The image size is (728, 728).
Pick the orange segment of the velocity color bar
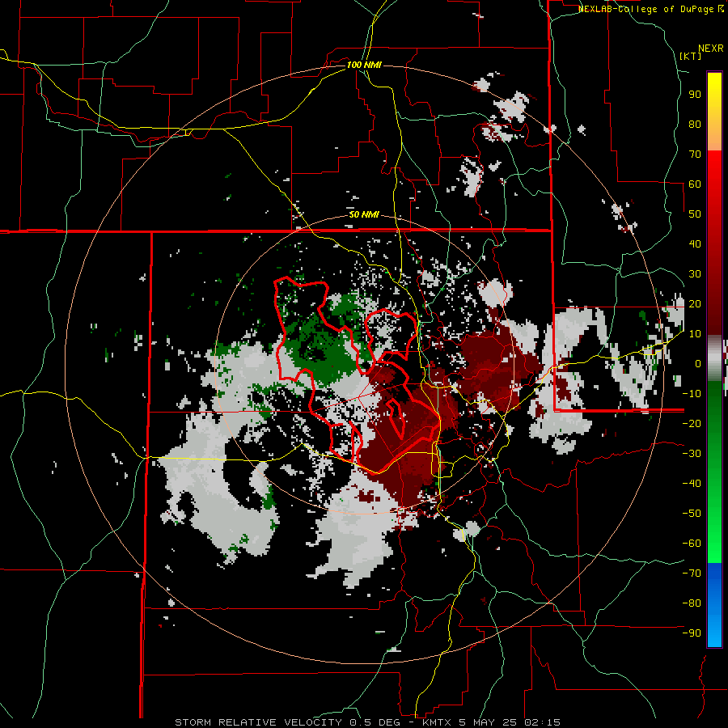pos(714,134)
